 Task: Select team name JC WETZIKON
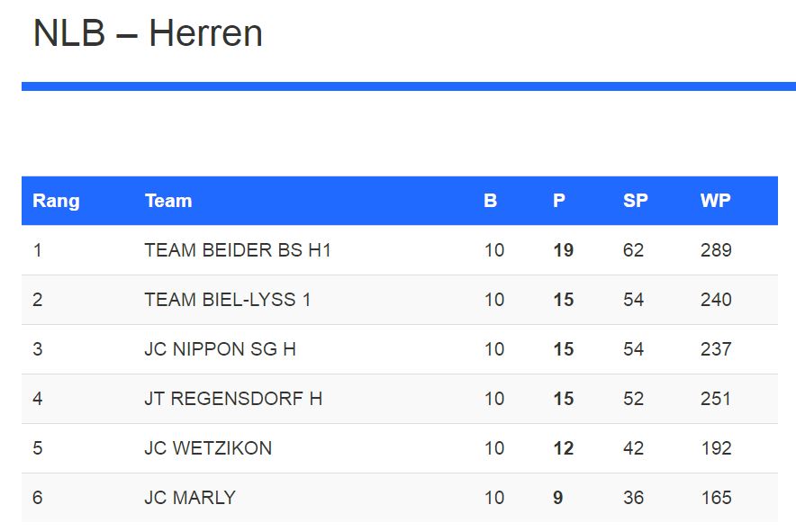[x=208, y=448]
